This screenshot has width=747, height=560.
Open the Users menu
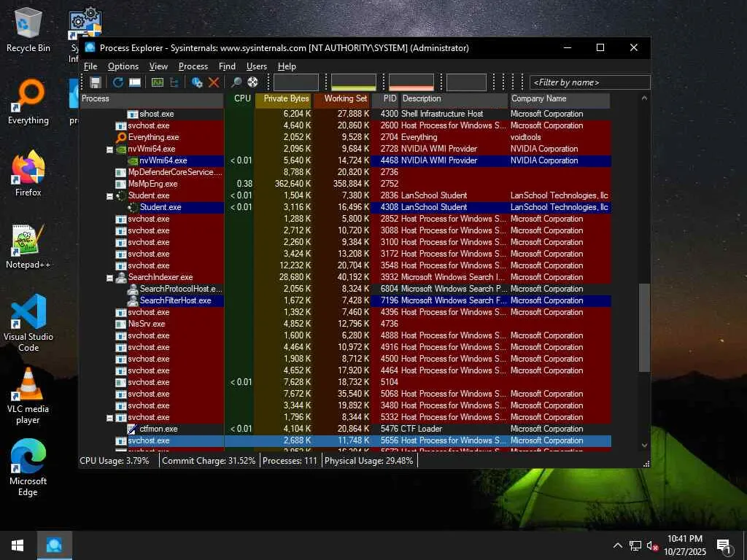(257, 66)
